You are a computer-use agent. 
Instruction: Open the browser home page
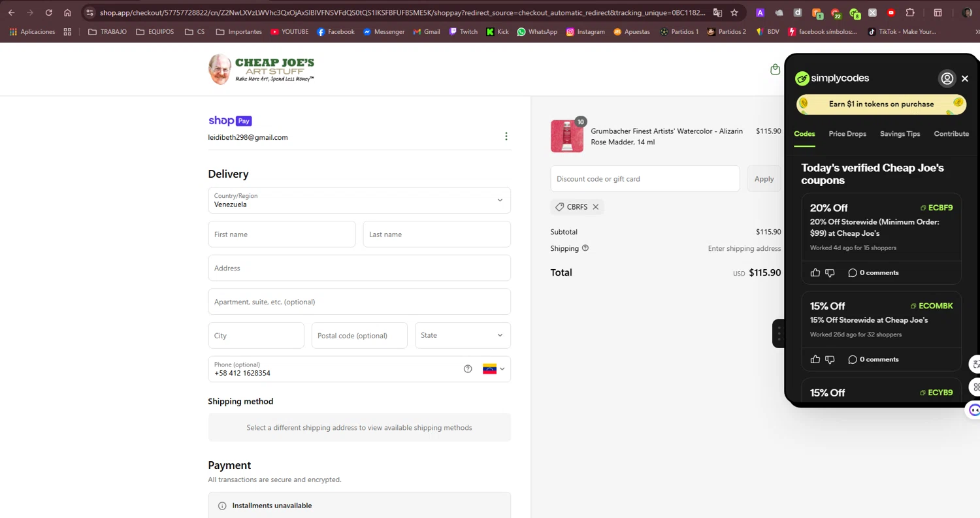point(67,12)
